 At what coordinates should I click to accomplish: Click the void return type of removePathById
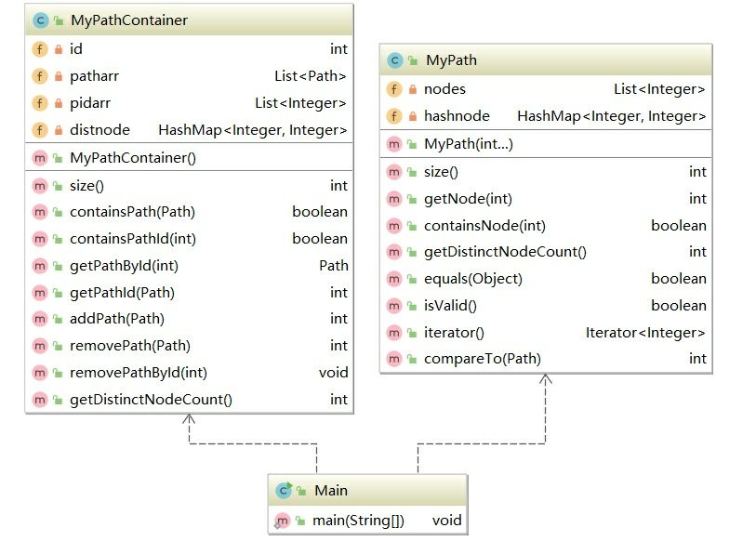click(x=333, y=372)
